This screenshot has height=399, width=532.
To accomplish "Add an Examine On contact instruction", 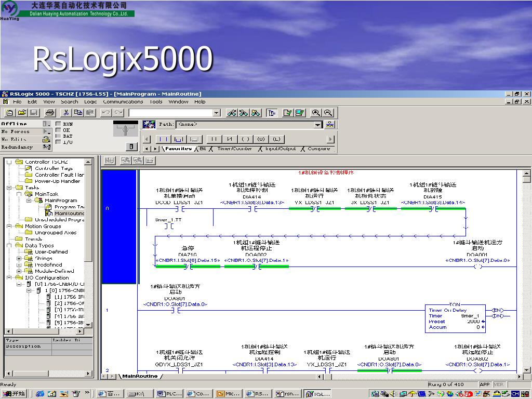I will (214, 139).
